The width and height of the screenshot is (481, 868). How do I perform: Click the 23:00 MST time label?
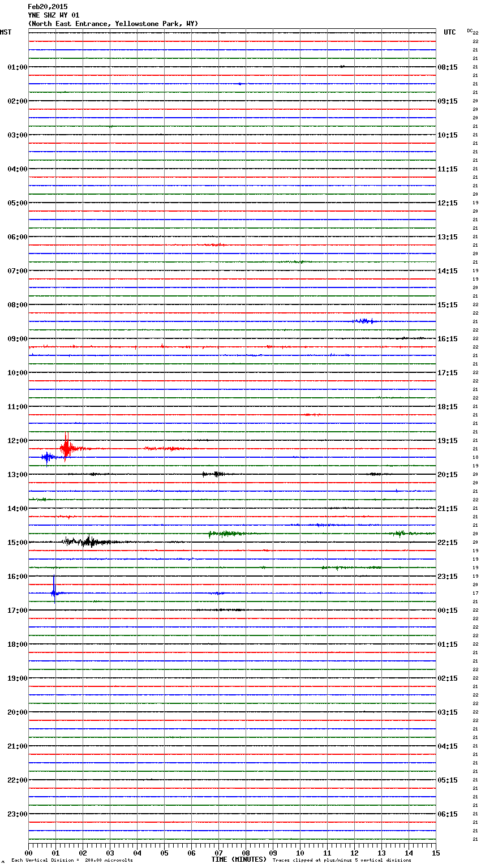click(x=18, y=814)
